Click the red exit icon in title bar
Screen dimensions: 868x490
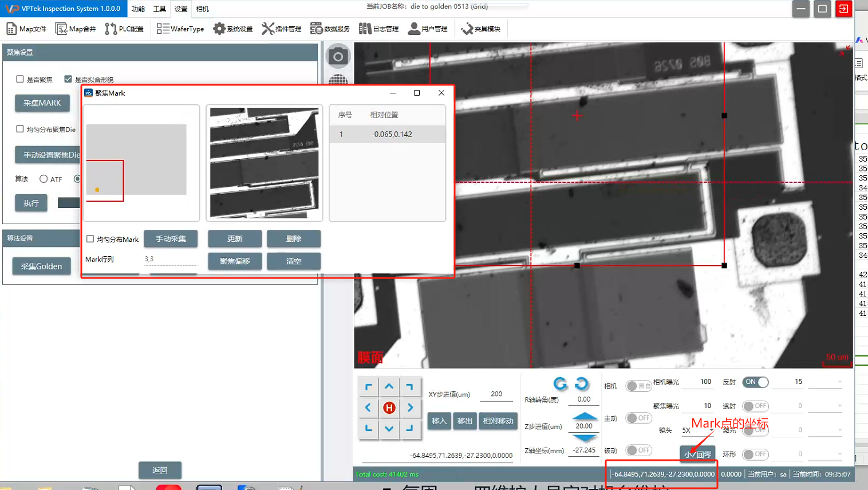843,9
